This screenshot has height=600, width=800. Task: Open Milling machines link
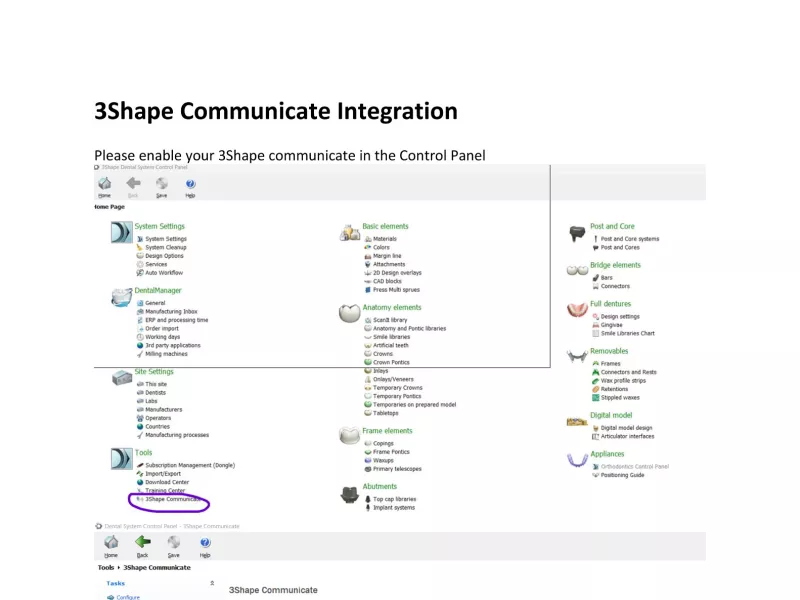tap(166, 354)
